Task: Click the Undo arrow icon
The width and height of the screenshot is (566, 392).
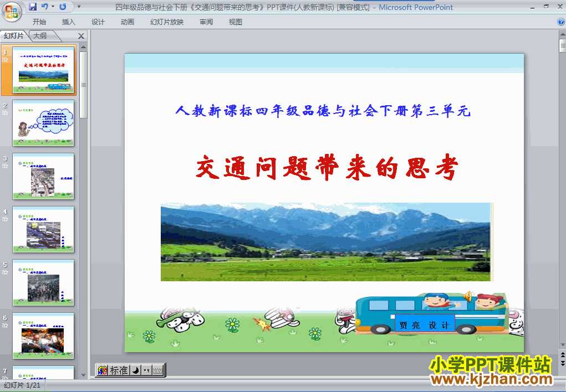Action: tap(45, 7)
